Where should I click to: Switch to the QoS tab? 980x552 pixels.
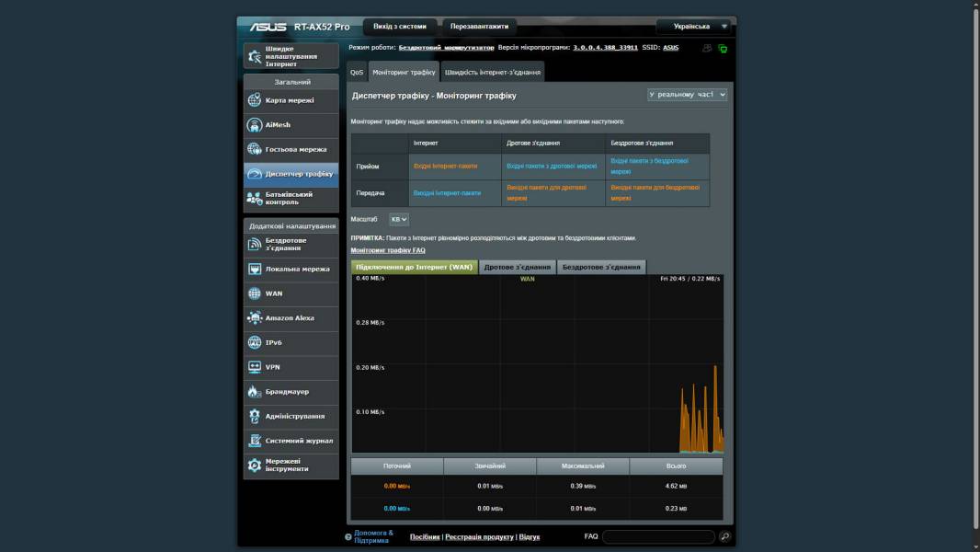(357, 72)
